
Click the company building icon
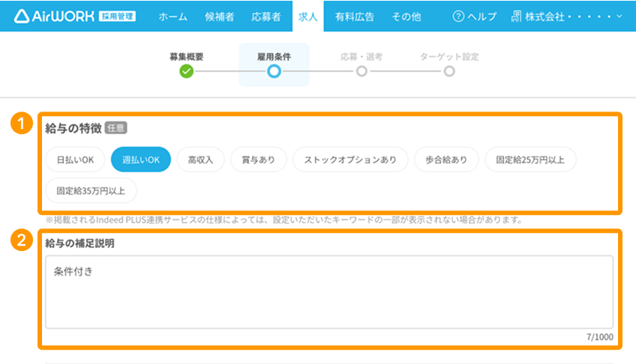click(516, 16)
